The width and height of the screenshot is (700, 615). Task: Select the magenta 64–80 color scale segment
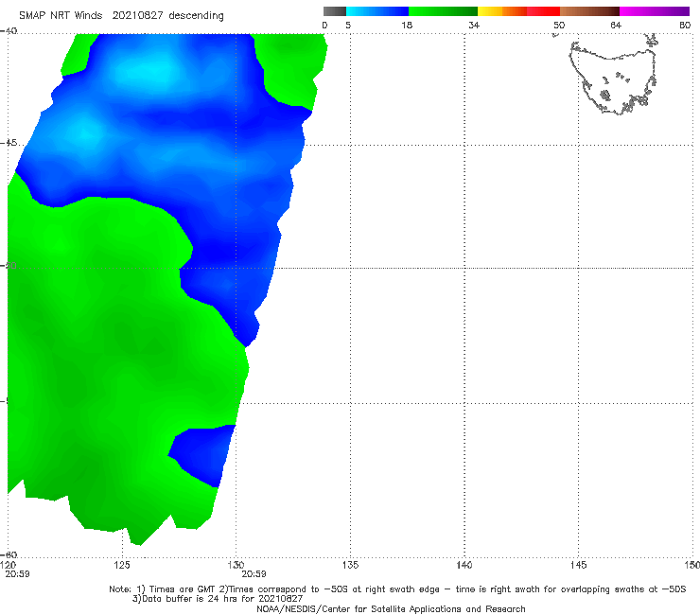655,11
